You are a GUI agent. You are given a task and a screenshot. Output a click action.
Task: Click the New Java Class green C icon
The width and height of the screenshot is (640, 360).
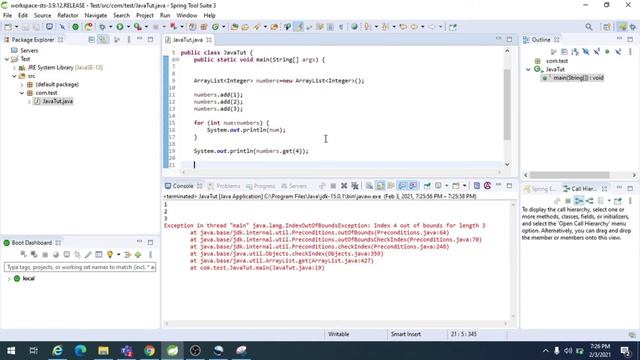pos(215,27)
